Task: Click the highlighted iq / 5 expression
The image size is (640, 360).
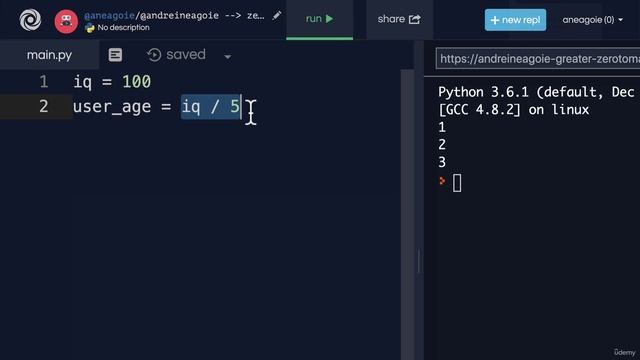Action: tap(211, 107)
